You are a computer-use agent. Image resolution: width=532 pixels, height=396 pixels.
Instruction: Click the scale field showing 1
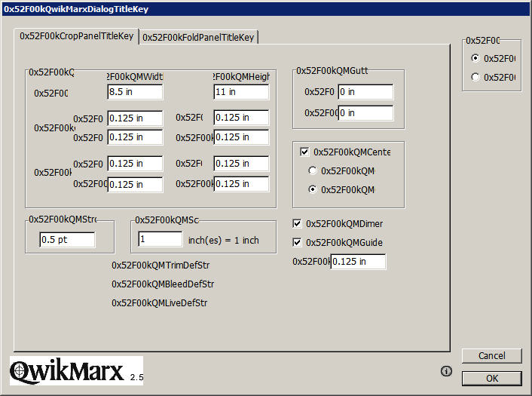click(161, 239)
